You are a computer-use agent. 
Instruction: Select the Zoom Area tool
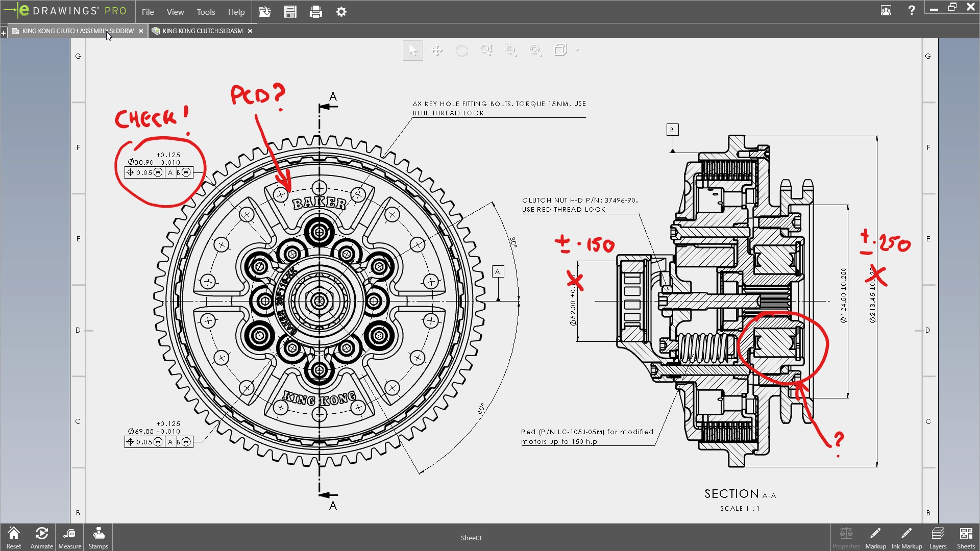coord(510,50)
